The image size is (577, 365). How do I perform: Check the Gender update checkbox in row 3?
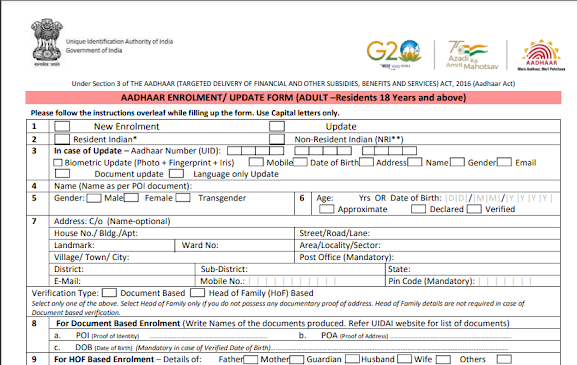coord(457,162)
